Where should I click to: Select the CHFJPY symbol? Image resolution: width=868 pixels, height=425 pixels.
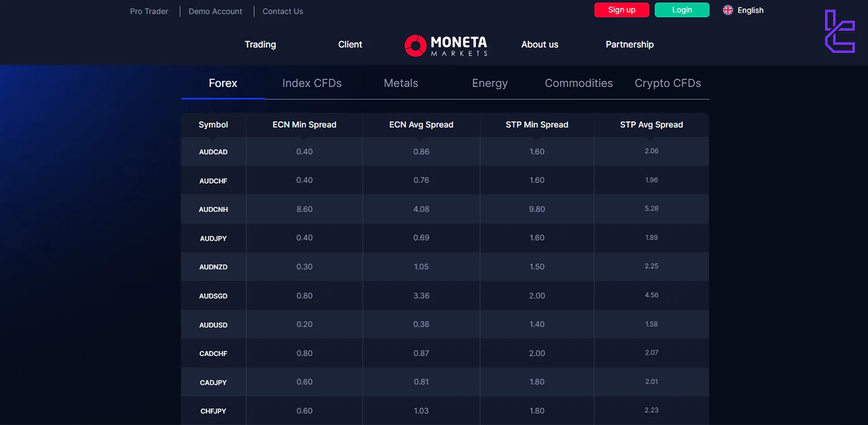(x=213, y=411)
